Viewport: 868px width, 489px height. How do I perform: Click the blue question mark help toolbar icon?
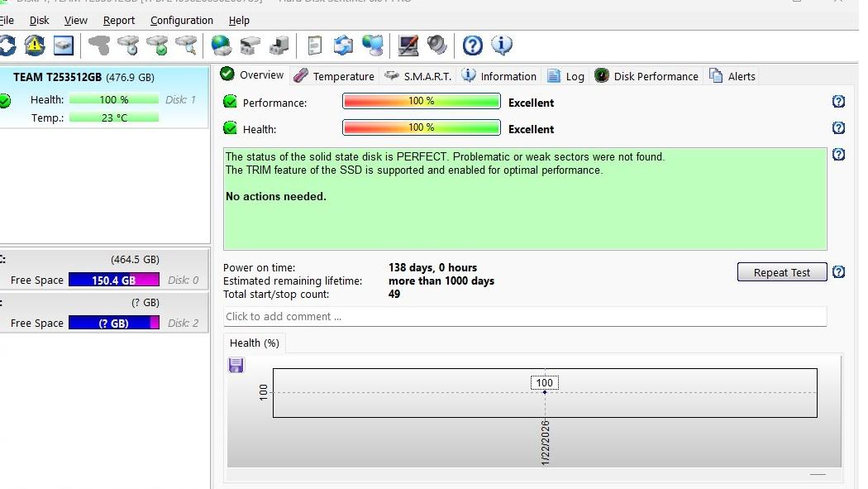[472, 45]
